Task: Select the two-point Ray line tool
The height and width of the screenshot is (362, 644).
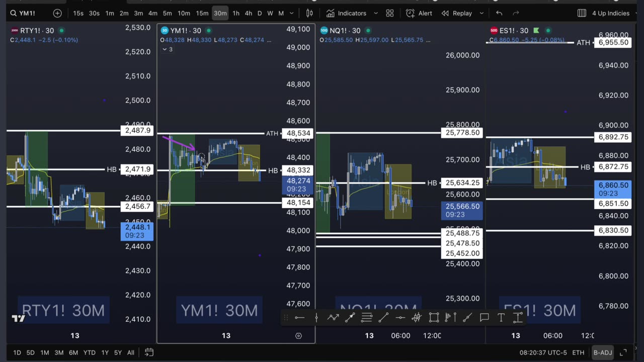Action: 467,317
